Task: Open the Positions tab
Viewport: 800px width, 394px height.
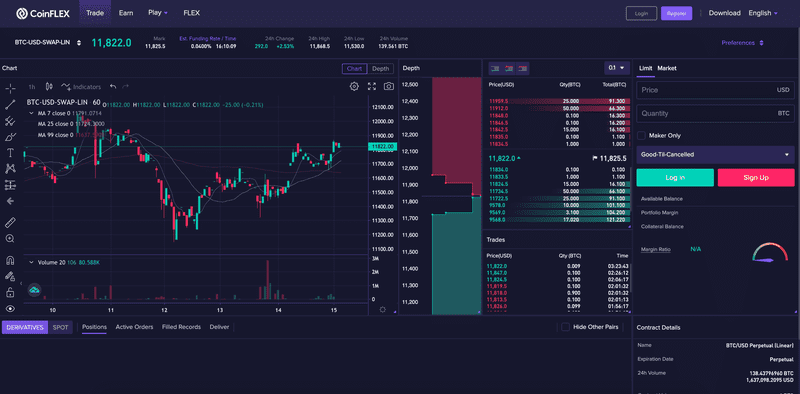Action: coord(94,327)
